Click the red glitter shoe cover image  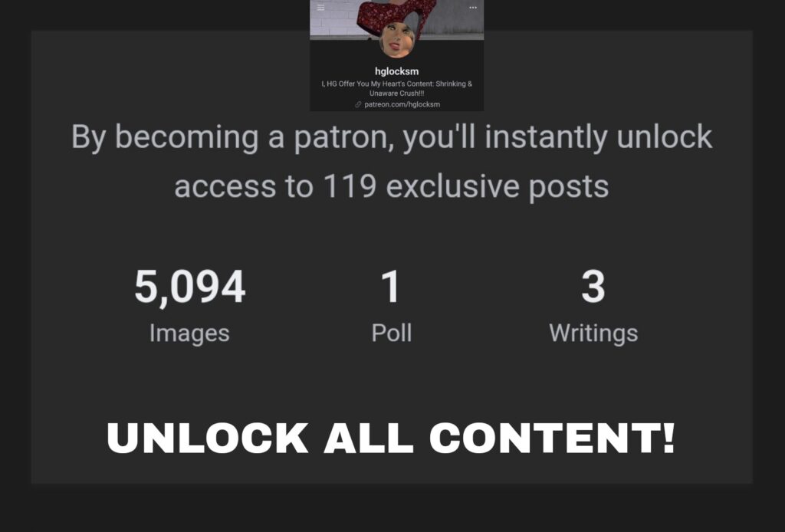[397, 18]
